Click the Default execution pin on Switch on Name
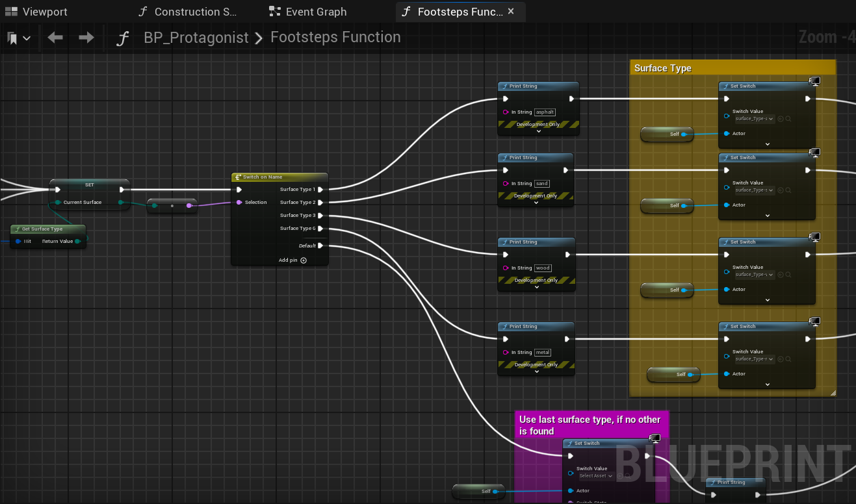The image size is (856, 504). pos(320,246)
